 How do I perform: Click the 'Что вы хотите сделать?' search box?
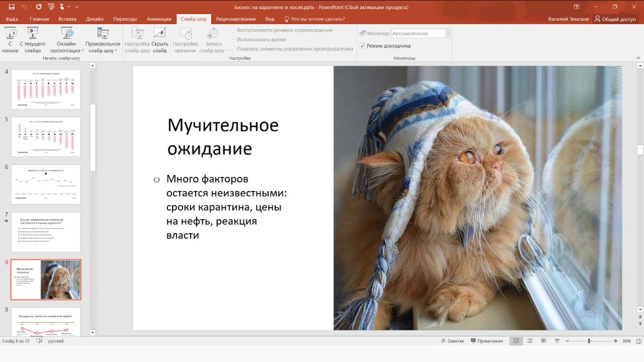(x=314, y=19)
